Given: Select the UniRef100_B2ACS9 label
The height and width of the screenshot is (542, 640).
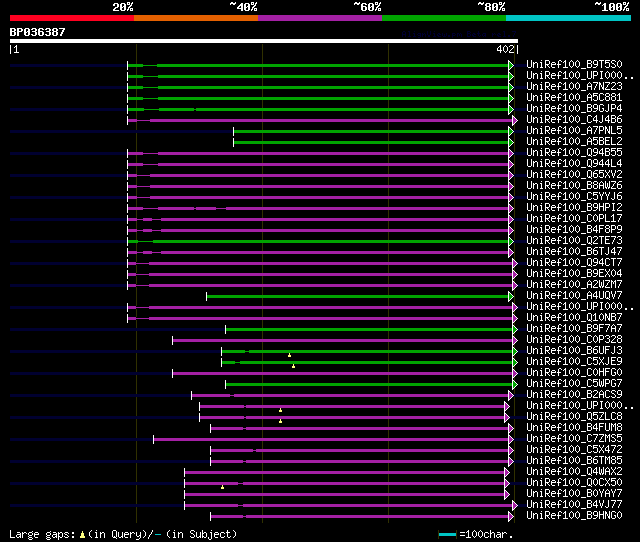Looking at the screenshot, I should click(x=574, y=395).
